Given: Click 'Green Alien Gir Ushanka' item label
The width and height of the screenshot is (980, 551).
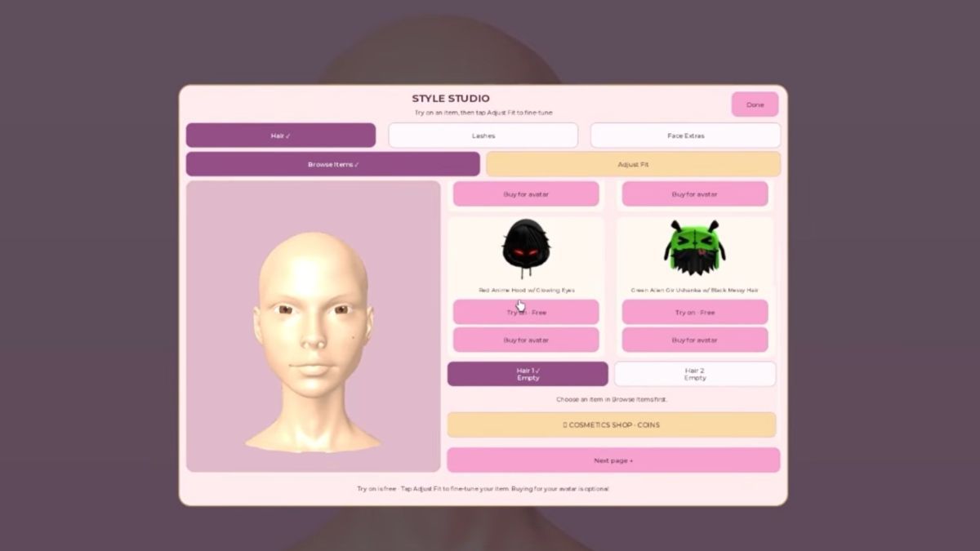Looking at the screenshot, I should [695, 290].
